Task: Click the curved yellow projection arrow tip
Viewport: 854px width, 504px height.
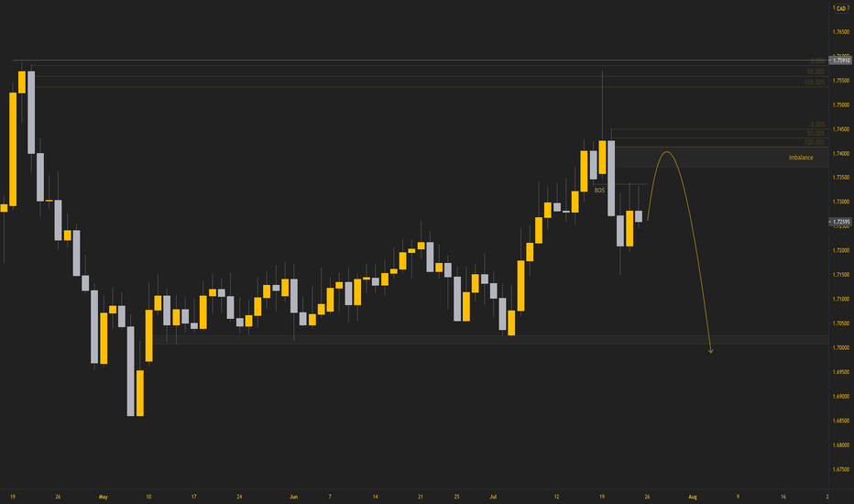Action: (711, 352)
